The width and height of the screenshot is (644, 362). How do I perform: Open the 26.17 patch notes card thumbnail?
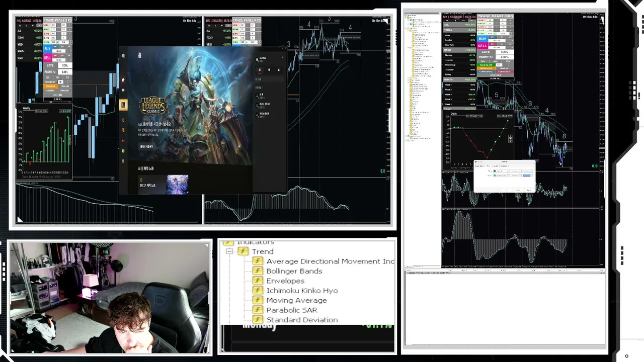177,185
